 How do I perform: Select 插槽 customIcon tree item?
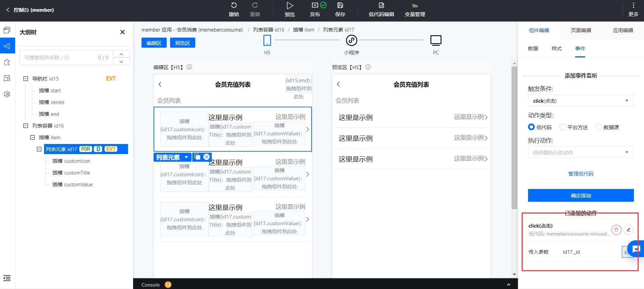pyautogui.click(x=71, y=161)
